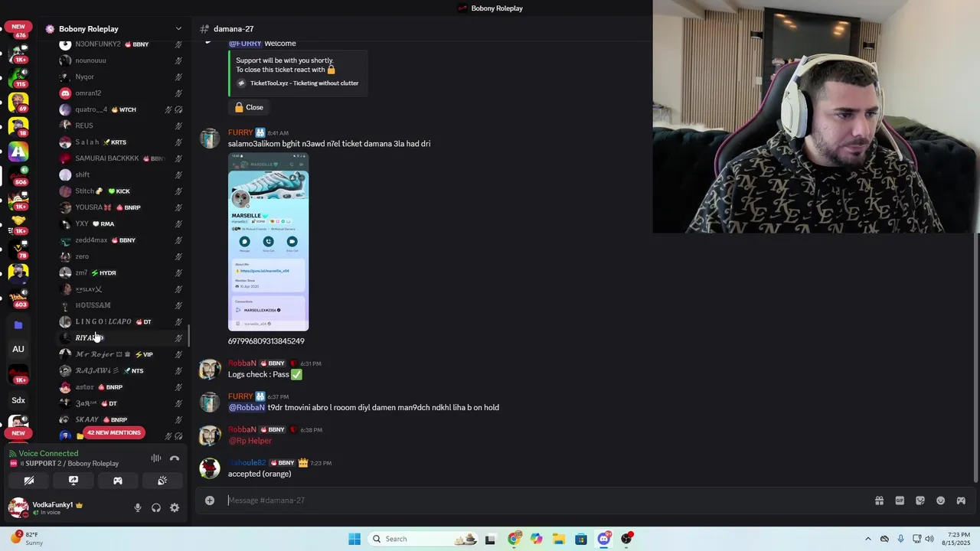980x551 pixels.
Task: Click FURRY's username on the 8:41 AM message
Action: tap(240, 132)
